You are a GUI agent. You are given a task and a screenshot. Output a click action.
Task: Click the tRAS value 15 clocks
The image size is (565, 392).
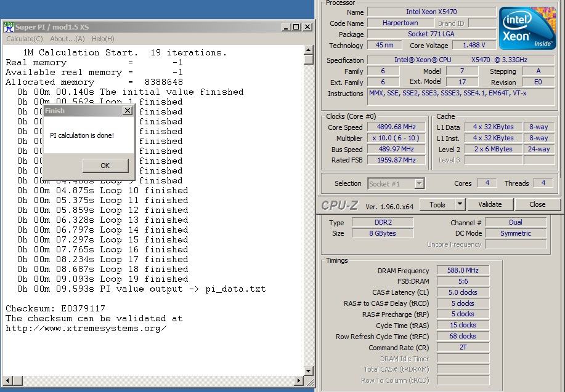point(463,326)
